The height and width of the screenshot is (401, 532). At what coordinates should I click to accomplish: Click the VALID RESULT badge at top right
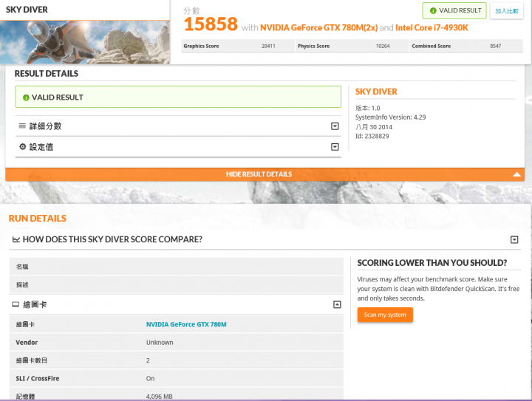(454, 10)
